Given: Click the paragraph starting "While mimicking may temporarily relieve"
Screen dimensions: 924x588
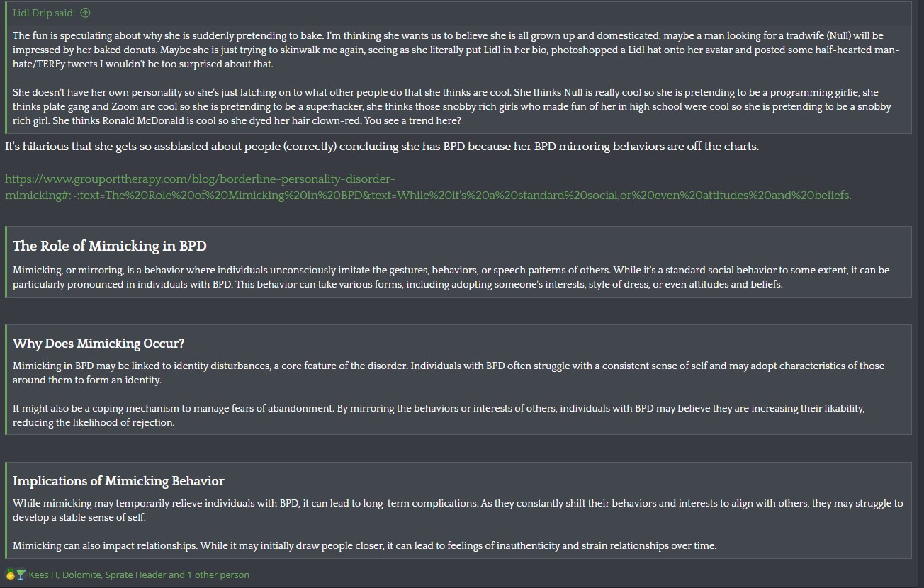Looking at the screenshot, I should (458, 510).
